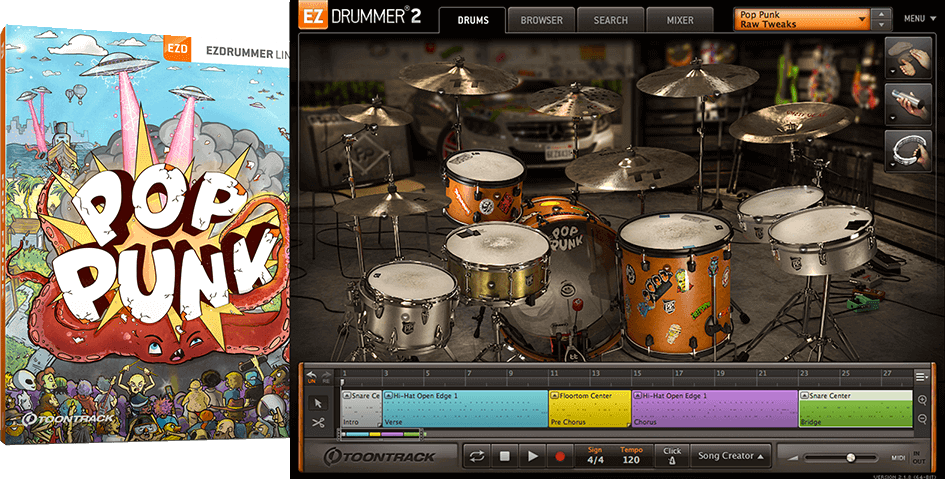Select the arrow pointer tool
The width and height of the screenshot is (945, 479).
[x=319, y=403]
